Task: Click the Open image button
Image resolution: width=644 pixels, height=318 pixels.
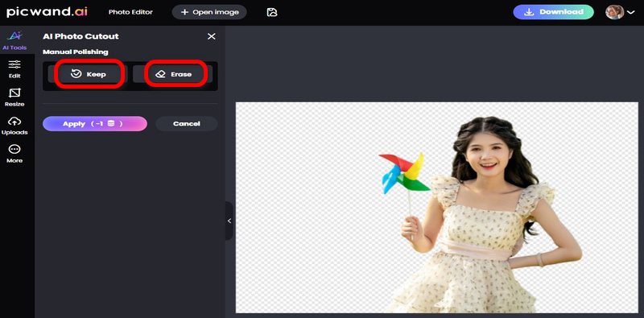Action: 209,12
